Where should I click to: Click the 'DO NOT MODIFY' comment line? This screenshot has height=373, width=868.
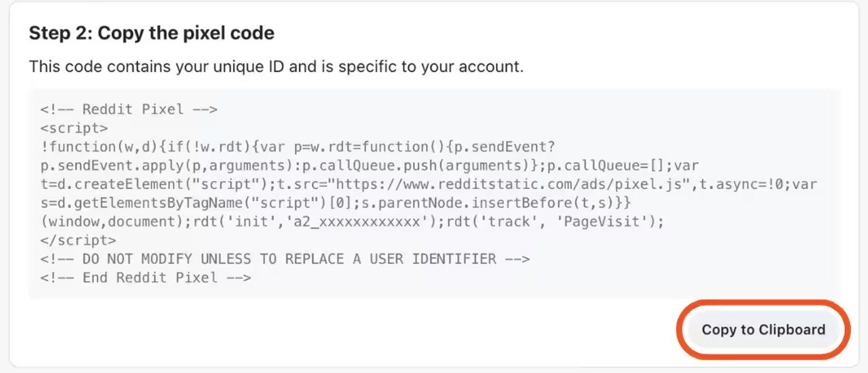point(285,259)
